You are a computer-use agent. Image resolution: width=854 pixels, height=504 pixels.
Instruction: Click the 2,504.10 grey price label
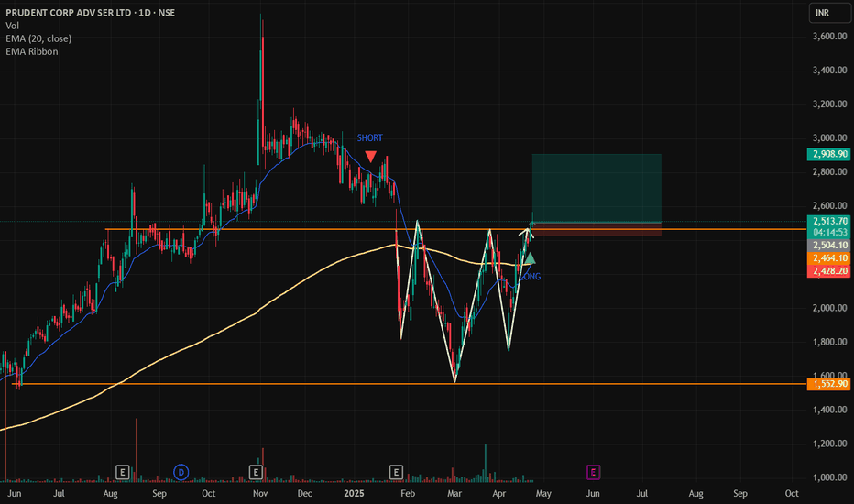click(828, 246)
